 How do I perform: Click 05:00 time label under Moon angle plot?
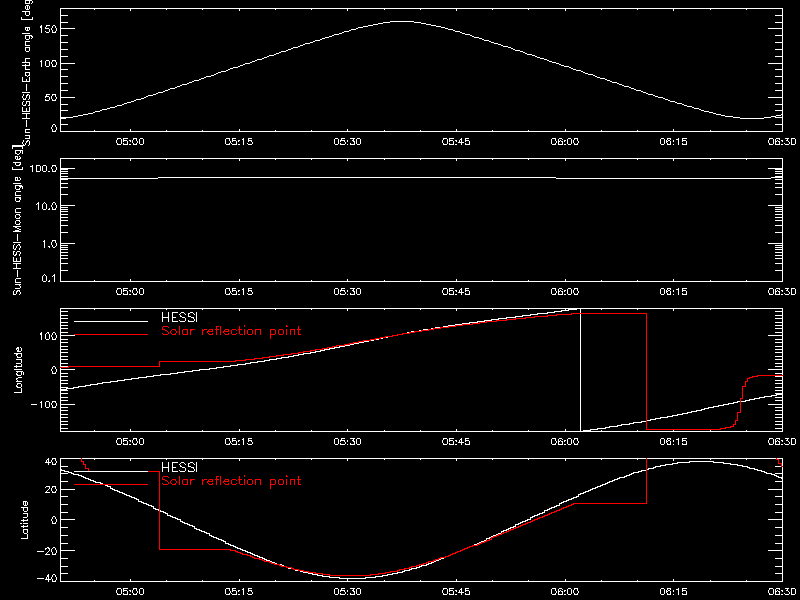[130, 292]
